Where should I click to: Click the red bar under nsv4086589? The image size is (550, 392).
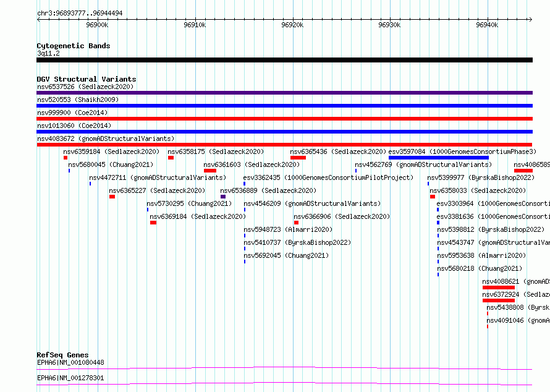pos(523,171)
